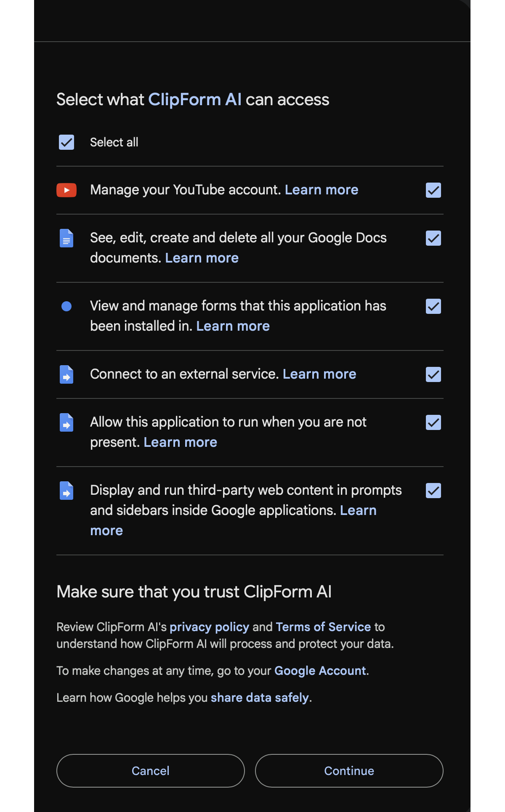Viewport: 505px width, 812px height.
Task: Click 'View and manage forms' permission text
Action: tap(238, 316)
